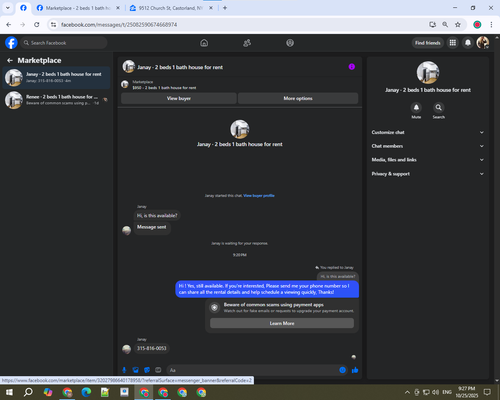Click the 'Message sent' bubble

pos(152,227)
